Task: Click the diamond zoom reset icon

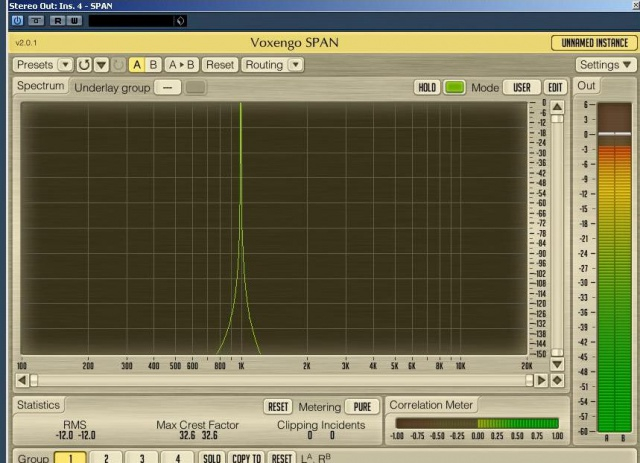Action: pyautogui.click(x=557, y=381)
